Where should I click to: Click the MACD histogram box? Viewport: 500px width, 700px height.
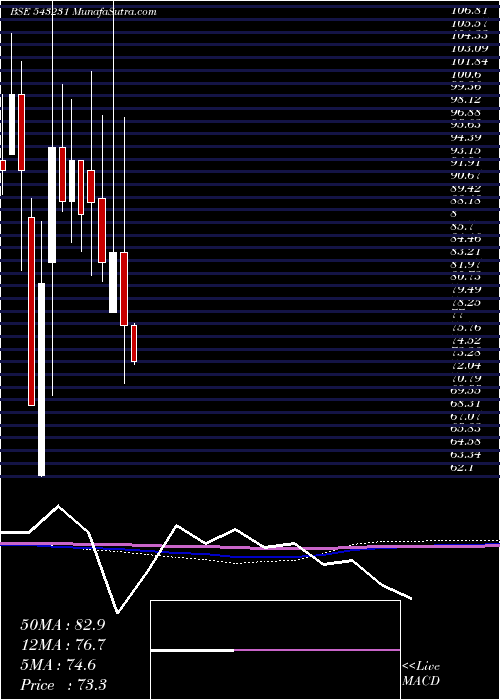[x=275, y=650]
